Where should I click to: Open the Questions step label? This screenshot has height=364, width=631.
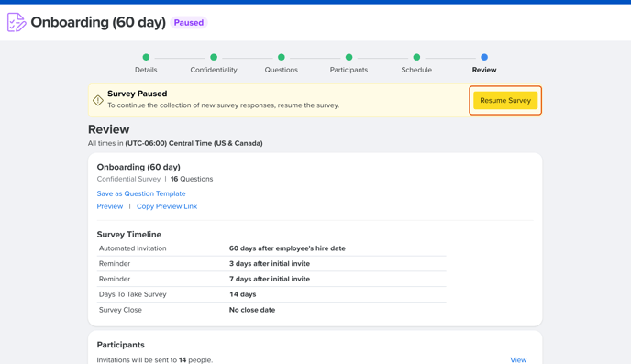pyautogui.click(x=282, y=70)
